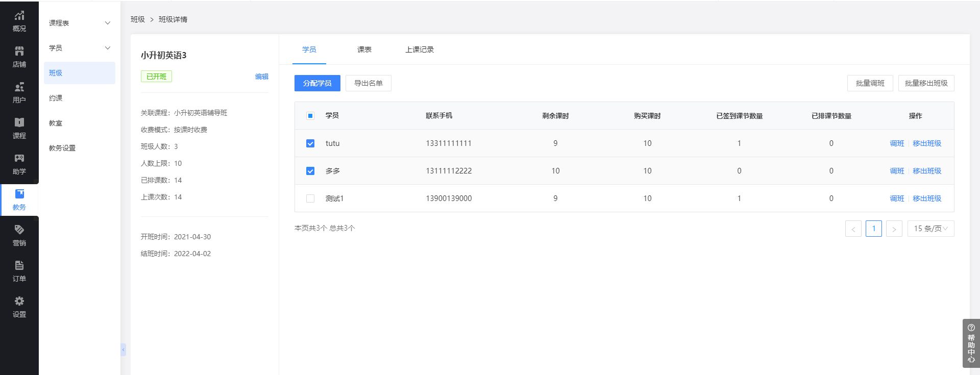
Task: Click student name 测试1
Action: [x=335, y=198]
